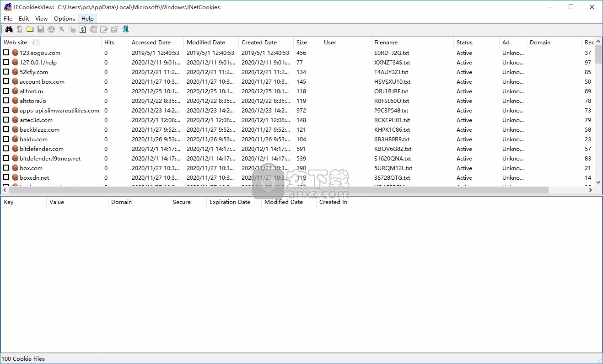
Task: Open the cookies folder toolbar icon
Action: [30, 29]
